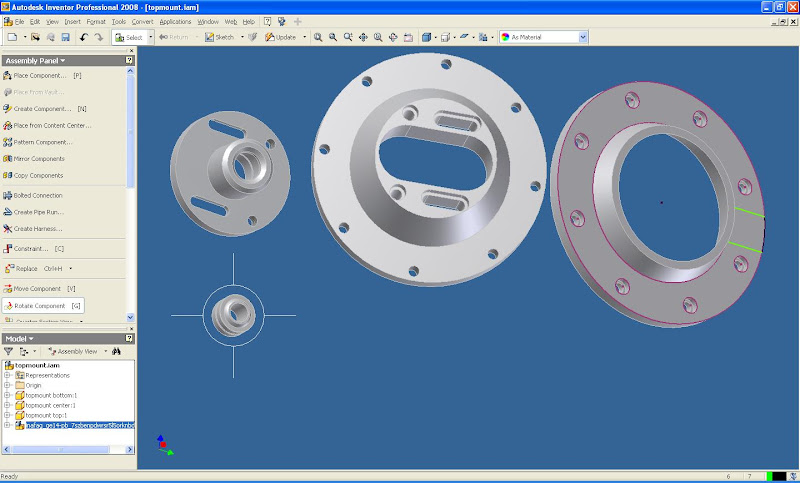The width and height of the screenshot is (800, 483).
Task: Click the Update button in the toolbar
Action: pyautogui.click(x=280, y=37)
